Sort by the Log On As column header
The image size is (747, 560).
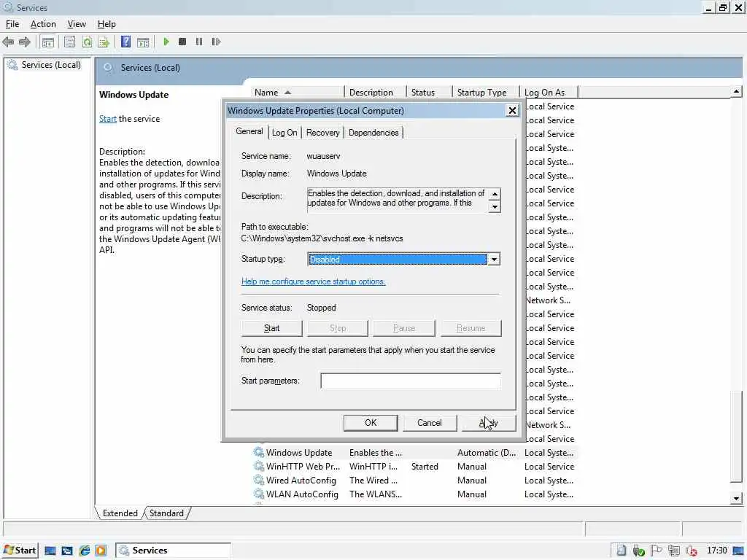pyautogui.click(x=549, y=93)
